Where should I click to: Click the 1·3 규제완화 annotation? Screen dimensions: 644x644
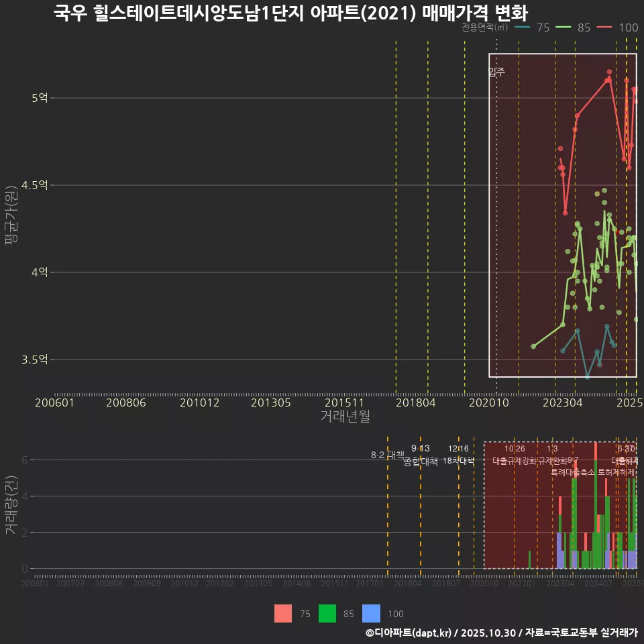coord(552,455)
